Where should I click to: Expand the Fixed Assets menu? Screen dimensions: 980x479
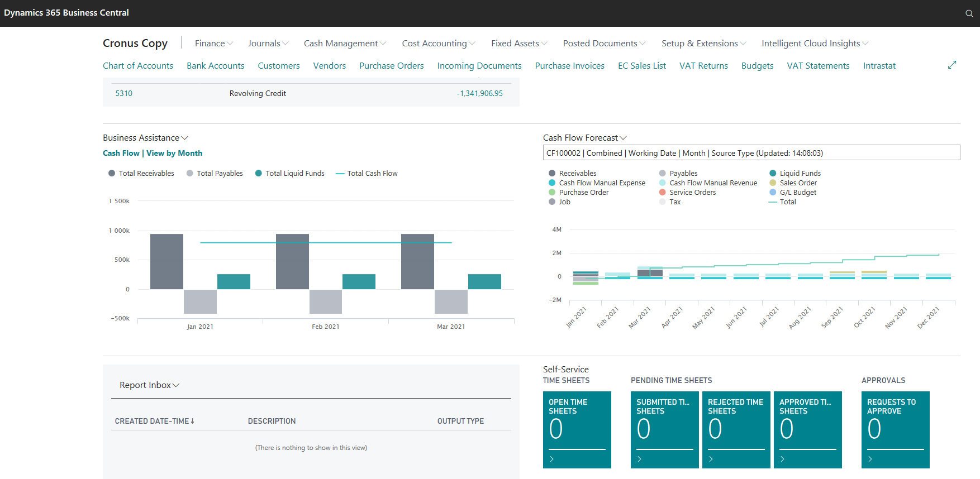click(519, 44)
